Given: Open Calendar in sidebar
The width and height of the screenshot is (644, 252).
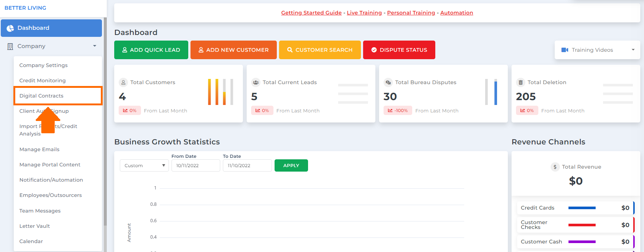Looking at the screenshot, I should pos(31,241).
